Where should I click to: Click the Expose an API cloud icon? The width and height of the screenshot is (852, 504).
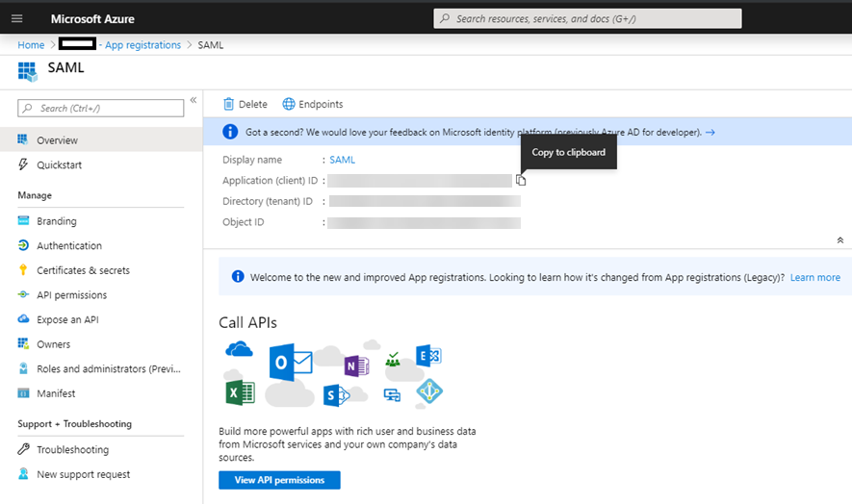pyautogui.click(x=23, y=318)
